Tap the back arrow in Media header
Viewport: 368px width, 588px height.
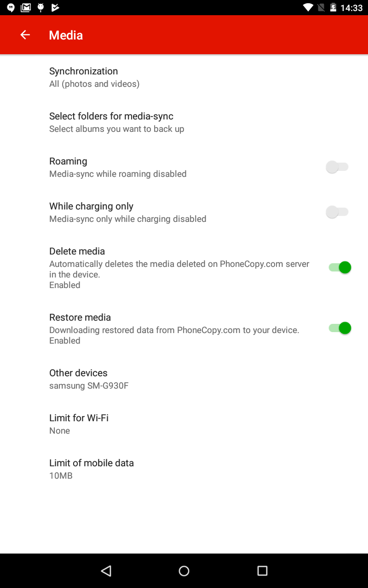[x=25, y=35]
